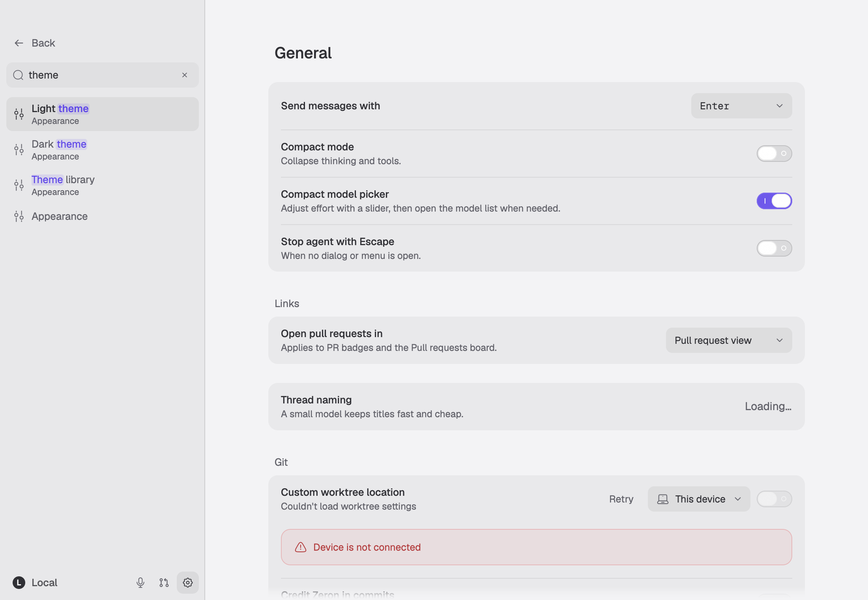The width and height of the screenshot is (868, 600).
Task: Click the Loading… text for Thread naming
Action: [768, 407]
